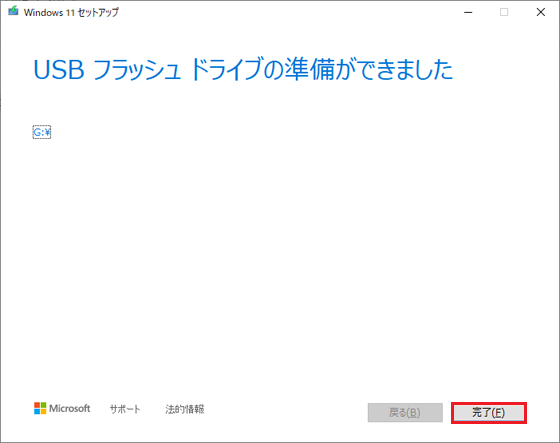The height and width of the screenshot is (443, 560).
Task: Click the grayed-out 戻る(B) back button
Action: pyautogui.click(x=405, y=413)
